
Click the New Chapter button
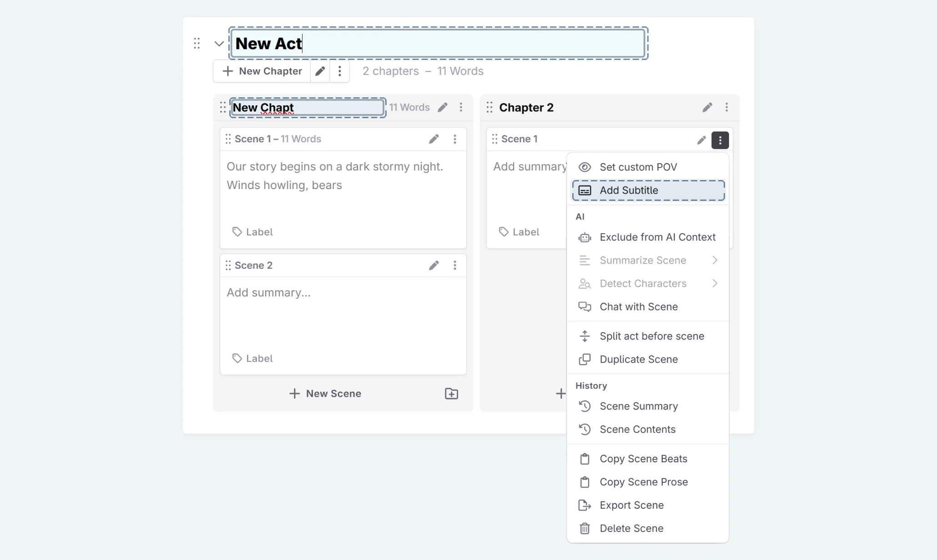point(263,71)
